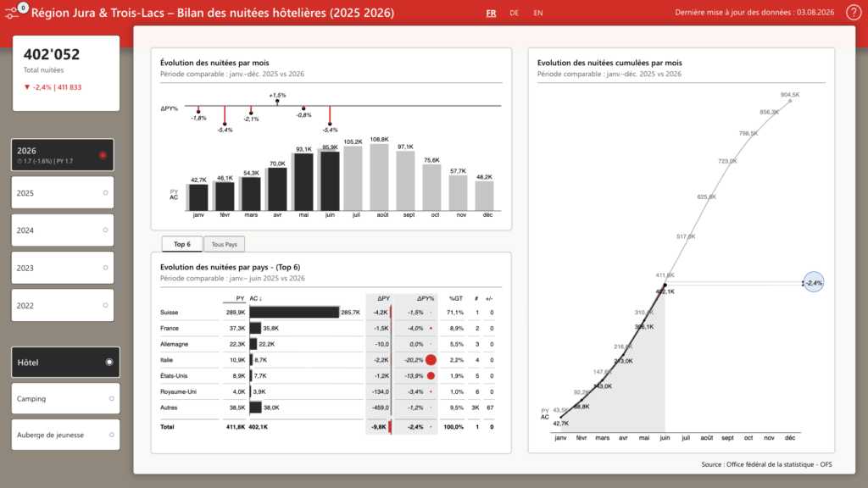Click the août 108,8K grey bar

click(379, 177)
